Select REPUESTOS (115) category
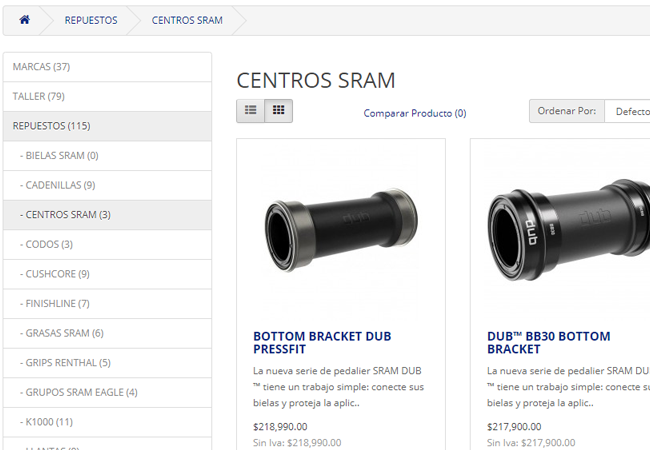The width and height of the screenshot is (650, 450). point(107,126)
